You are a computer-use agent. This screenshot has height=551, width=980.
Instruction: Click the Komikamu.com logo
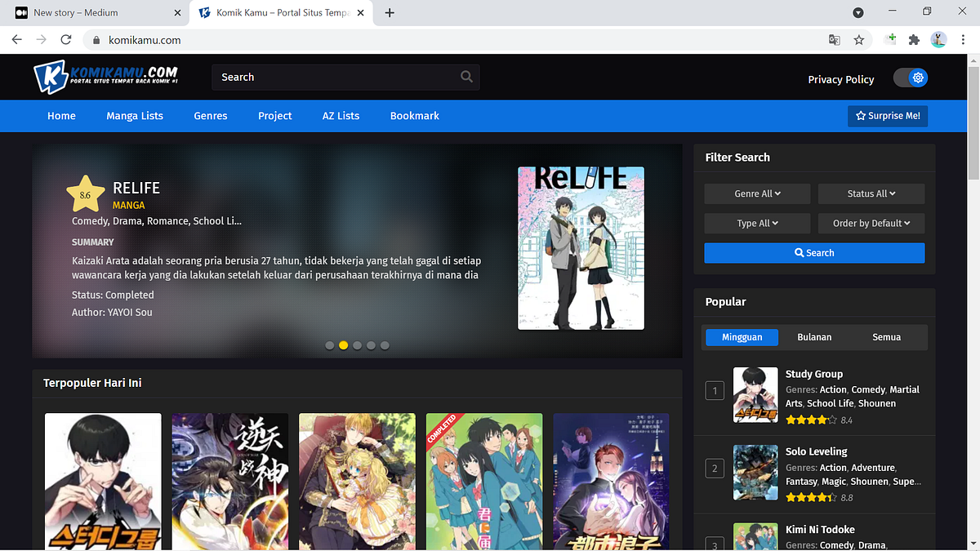106,78
